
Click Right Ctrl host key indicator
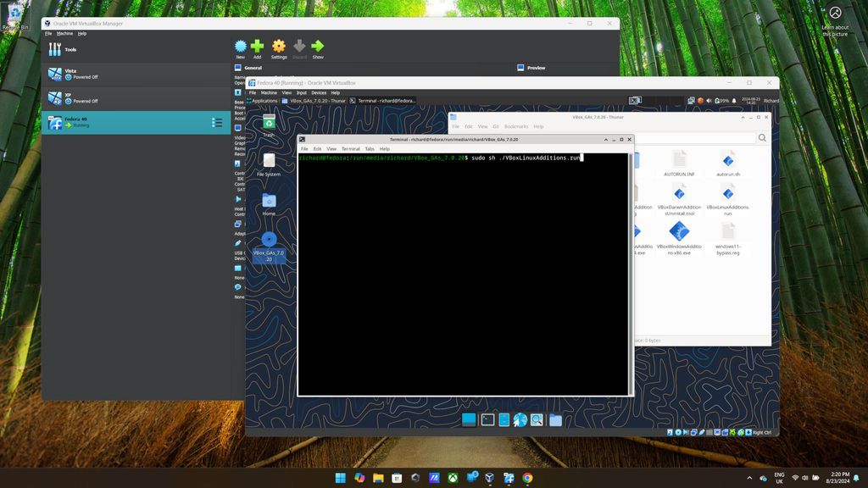click(x=762, y=433)
